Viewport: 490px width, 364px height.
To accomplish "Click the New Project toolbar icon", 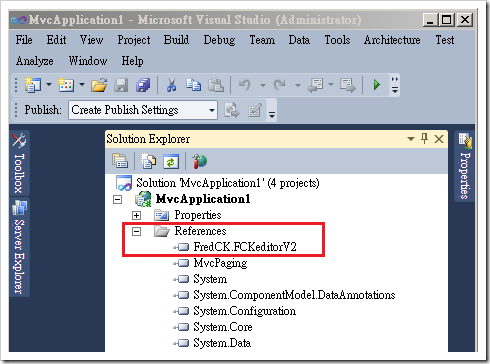I will (x=32, y=85).
